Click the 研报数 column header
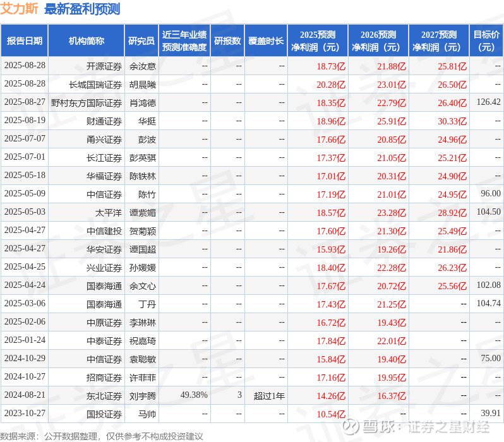 [x=227, y=41]
